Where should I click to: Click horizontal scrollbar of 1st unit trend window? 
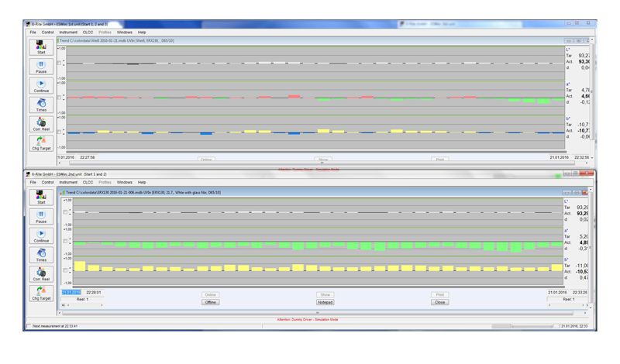click(322, 163)
